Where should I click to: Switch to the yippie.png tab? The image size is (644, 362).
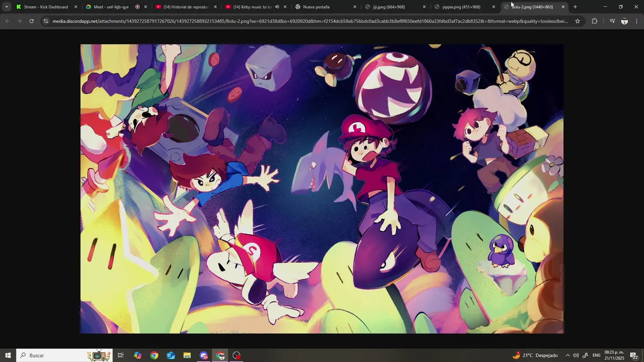[x=460, y=7]
